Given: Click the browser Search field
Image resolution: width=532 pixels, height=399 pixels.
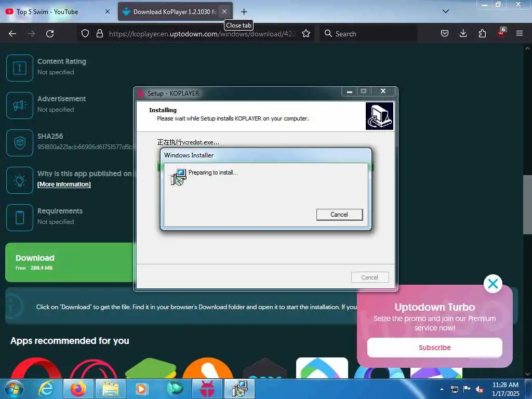Looking at the screenshot, I should (368, 34).
